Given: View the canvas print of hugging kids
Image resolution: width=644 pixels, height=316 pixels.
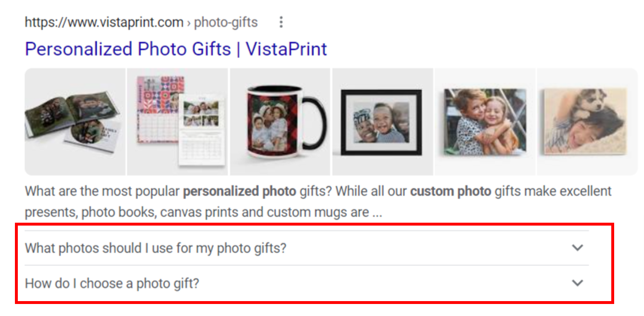Looking at the screenshot, I should pyautogui.click(x=485, y=121).
